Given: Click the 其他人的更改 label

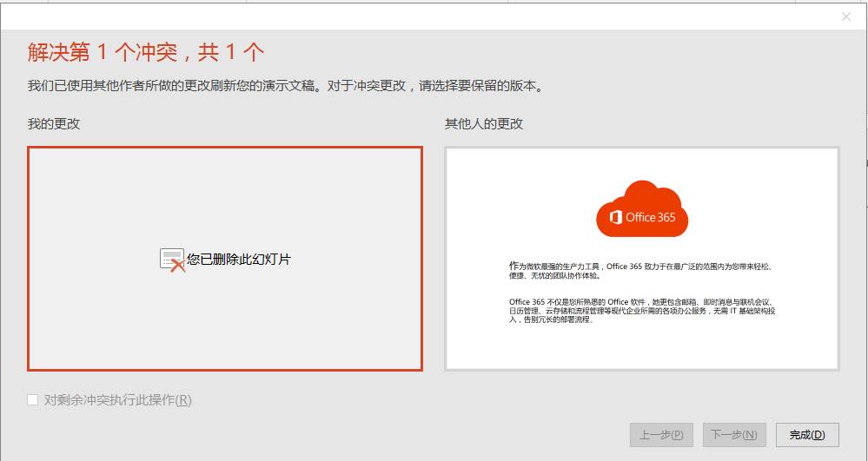Looking at the screenshot, I should [484, 123].
